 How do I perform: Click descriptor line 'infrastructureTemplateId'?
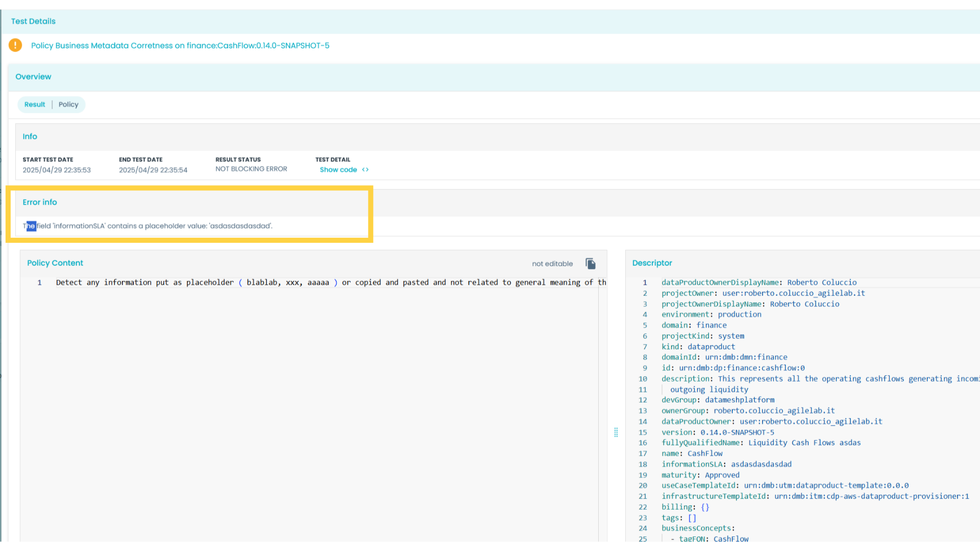pyautogui.click(x=815, y=496)
